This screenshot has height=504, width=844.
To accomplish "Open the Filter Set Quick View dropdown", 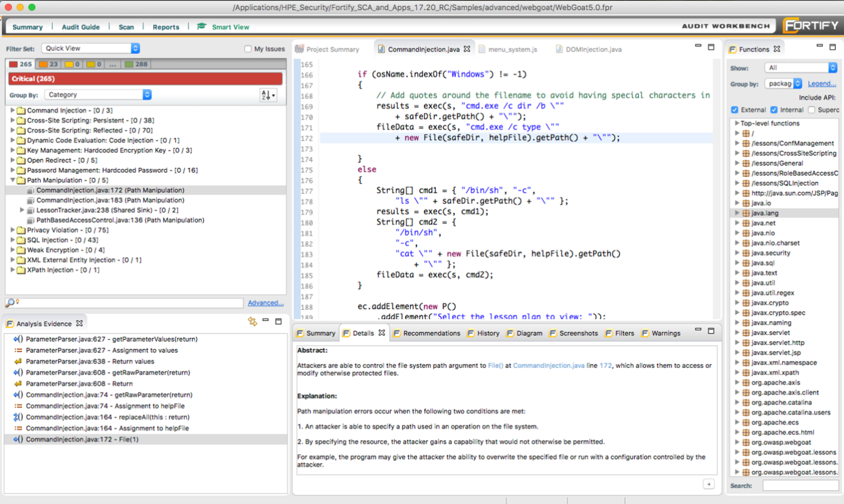I will [91, 48].
